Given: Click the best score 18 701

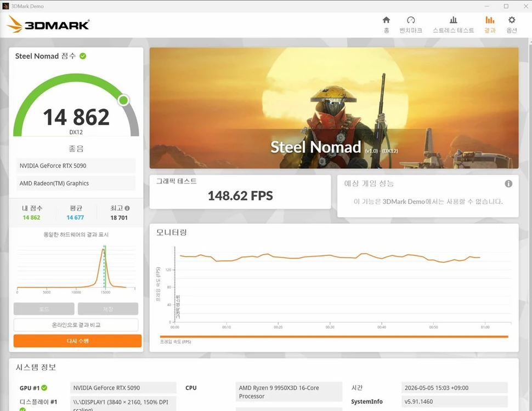Looking at the screenshot, I should coord(119,218).
